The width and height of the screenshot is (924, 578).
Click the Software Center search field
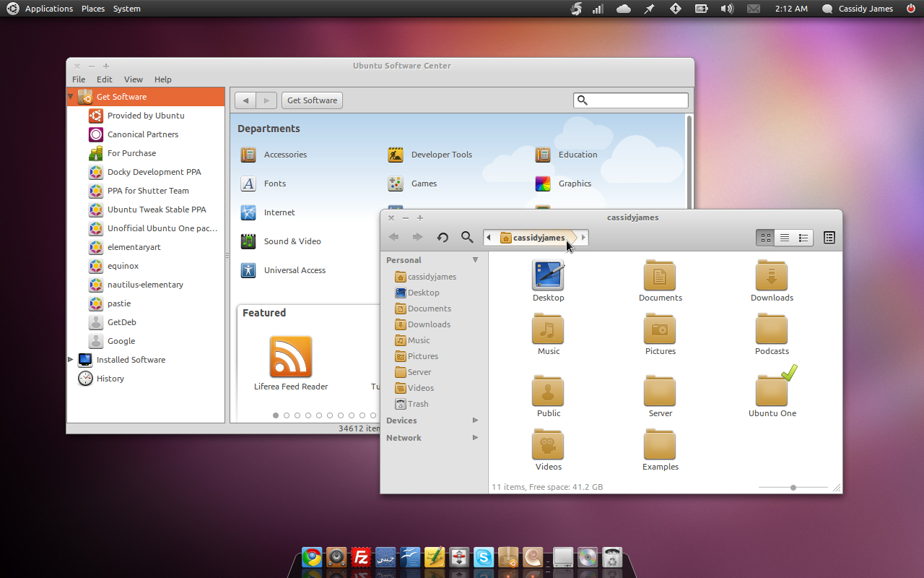point(631,100)
